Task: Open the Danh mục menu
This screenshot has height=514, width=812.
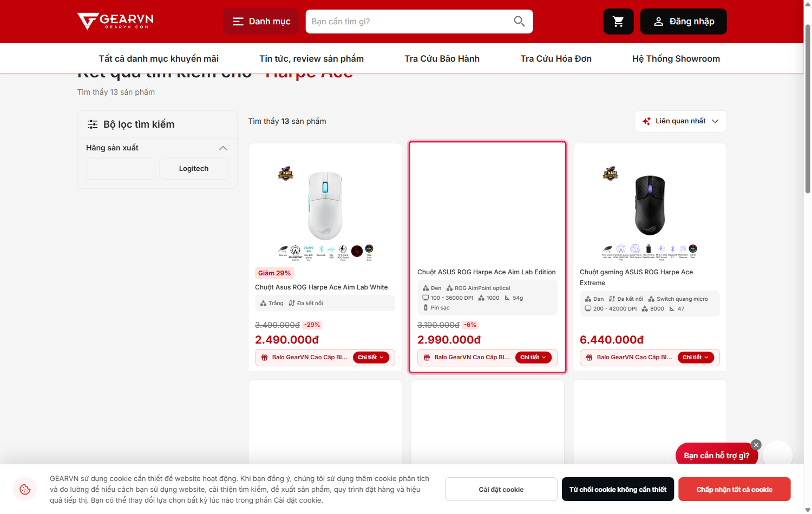Action: (x=261, y=22)
